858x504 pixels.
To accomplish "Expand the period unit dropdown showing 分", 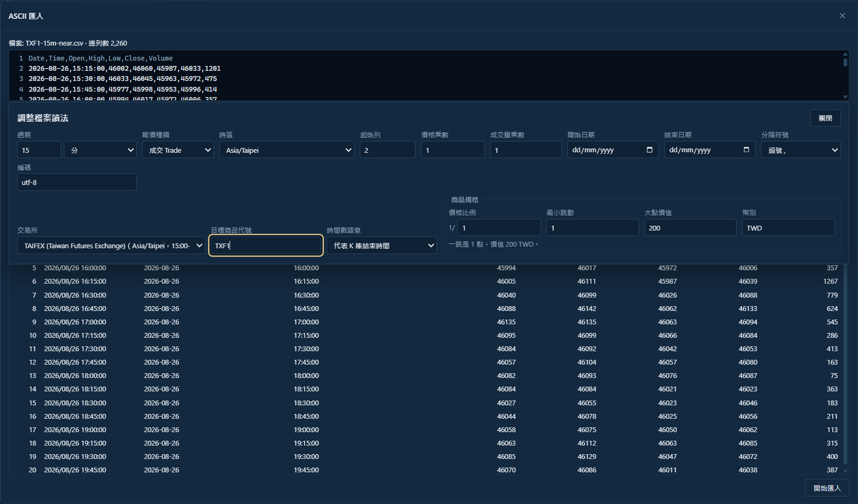I will click(100, 150).
